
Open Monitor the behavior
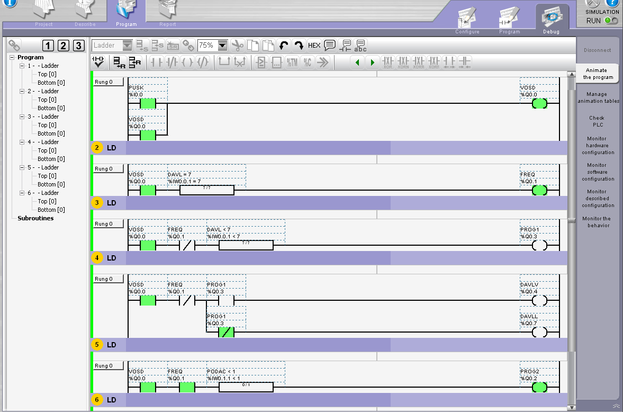click(597, 222)
